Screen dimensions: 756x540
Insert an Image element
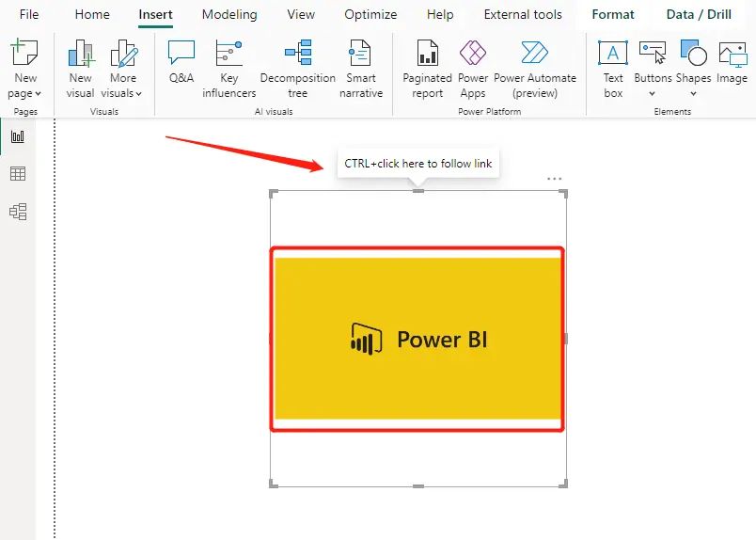(x=732, y=62)
